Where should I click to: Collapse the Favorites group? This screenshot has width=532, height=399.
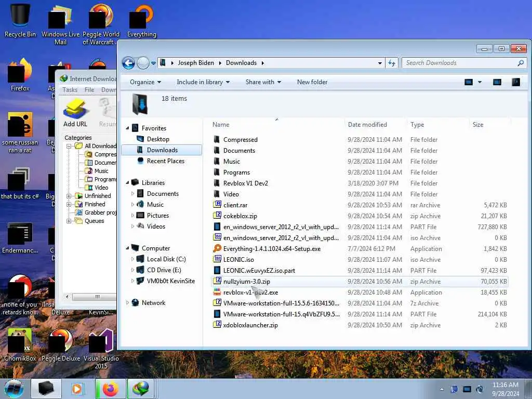coord(128,128)
